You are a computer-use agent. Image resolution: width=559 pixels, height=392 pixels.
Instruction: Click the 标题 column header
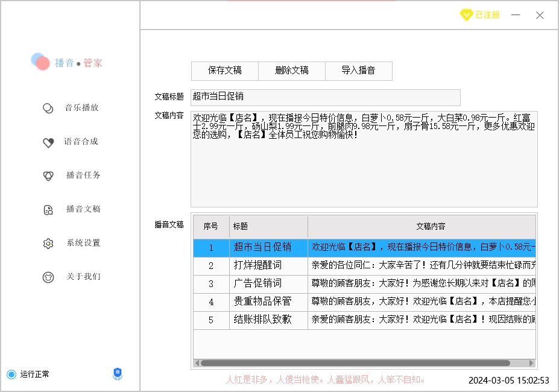(268, 227)
